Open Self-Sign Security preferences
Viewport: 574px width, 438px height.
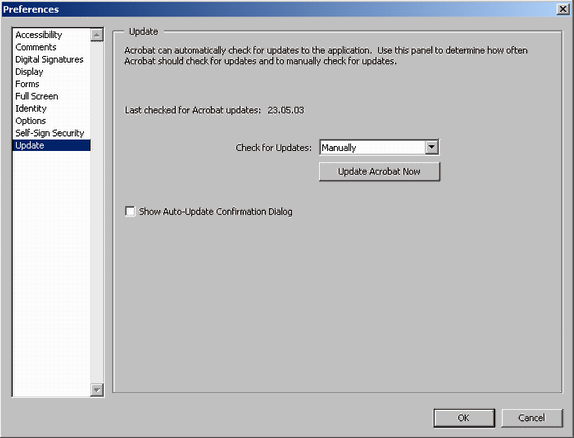pyautogui.click(x=50, y=133)
